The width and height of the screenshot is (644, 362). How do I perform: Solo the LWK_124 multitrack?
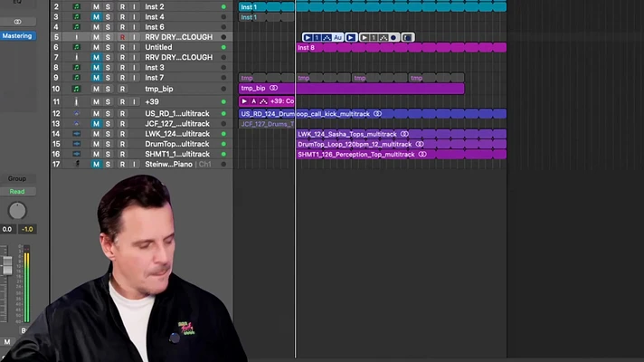point(108,134)
